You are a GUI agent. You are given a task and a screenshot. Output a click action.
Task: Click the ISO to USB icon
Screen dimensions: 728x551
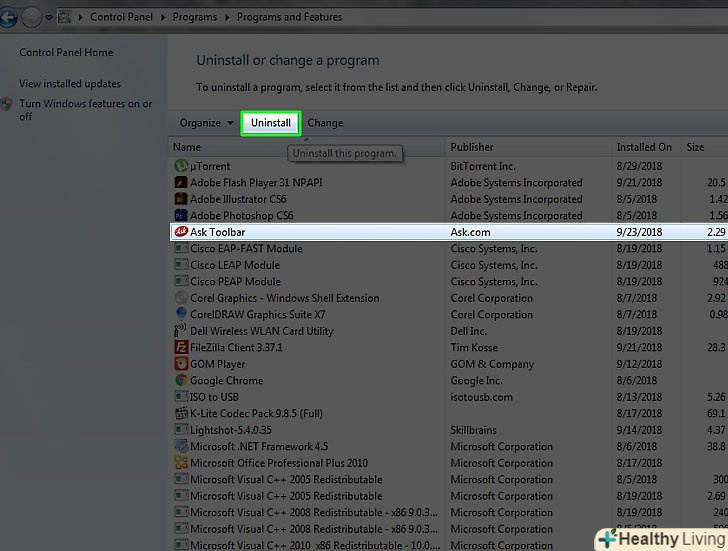click(x=181, y=396)
